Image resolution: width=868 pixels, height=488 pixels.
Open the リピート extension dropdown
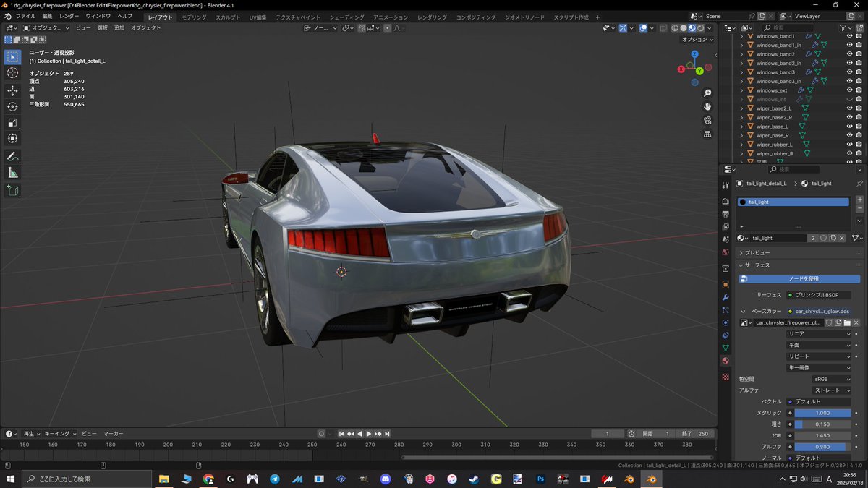click(x=819, y=356)
